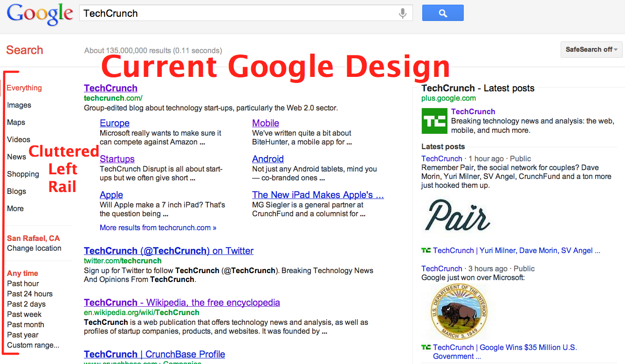Click the Department of the Interior seal image
Screen dimensions: 625x364
(x=460, y=312)
